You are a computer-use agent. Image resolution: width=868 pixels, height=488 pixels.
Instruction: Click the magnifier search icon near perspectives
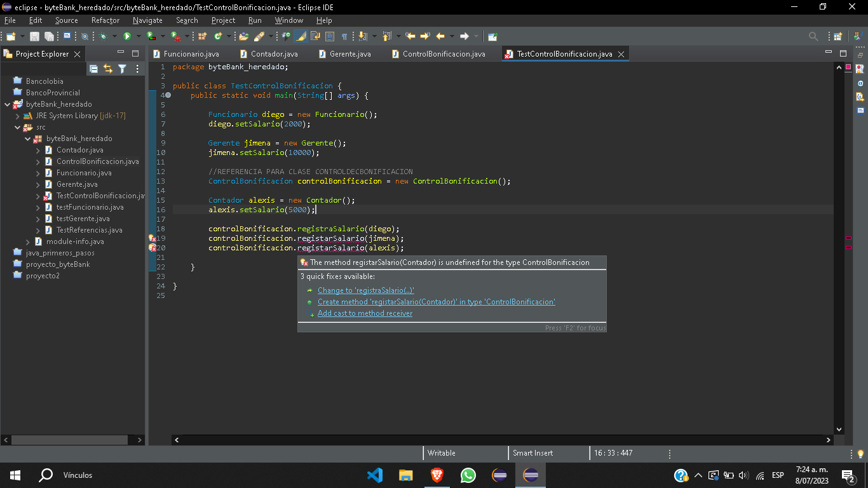(x=813, y=36)
